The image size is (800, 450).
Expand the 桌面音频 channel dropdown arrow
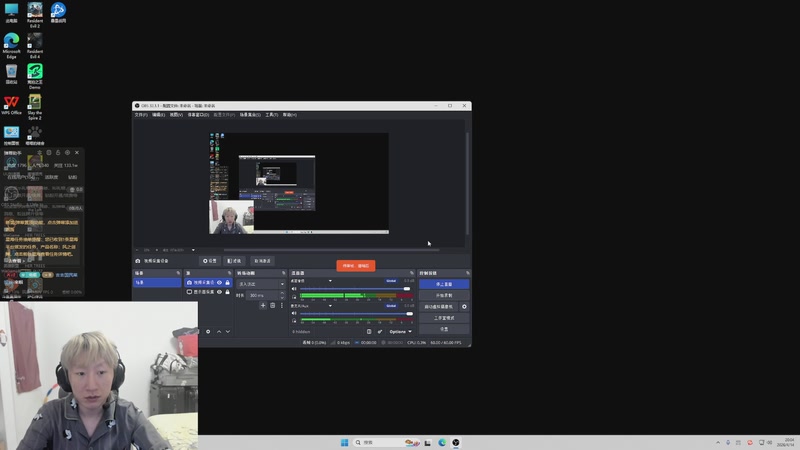click(330, 281)
